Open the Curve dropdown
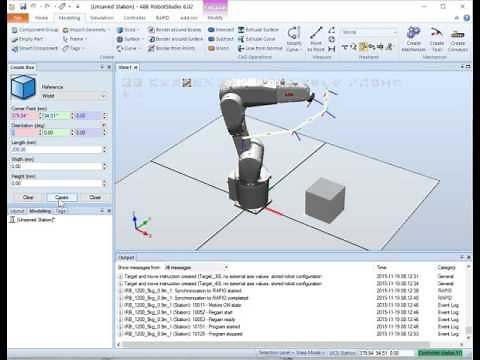 (x=128, y=48)
